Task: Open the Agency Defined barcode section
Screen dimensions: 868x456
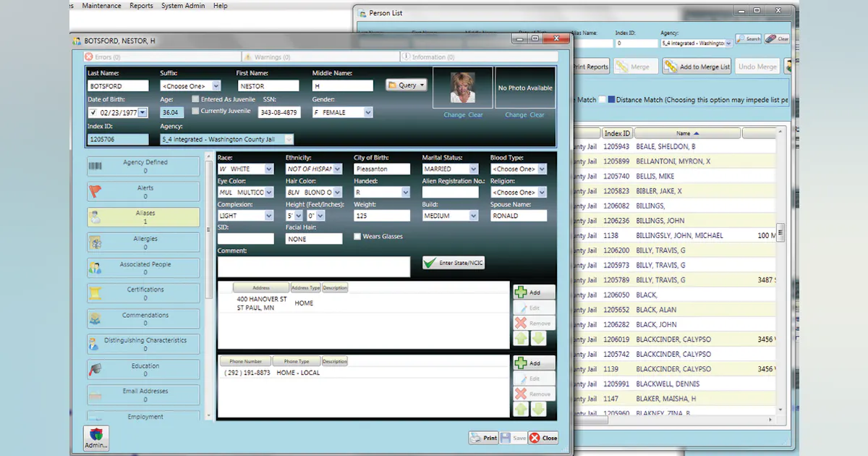Action: point(143,166)
